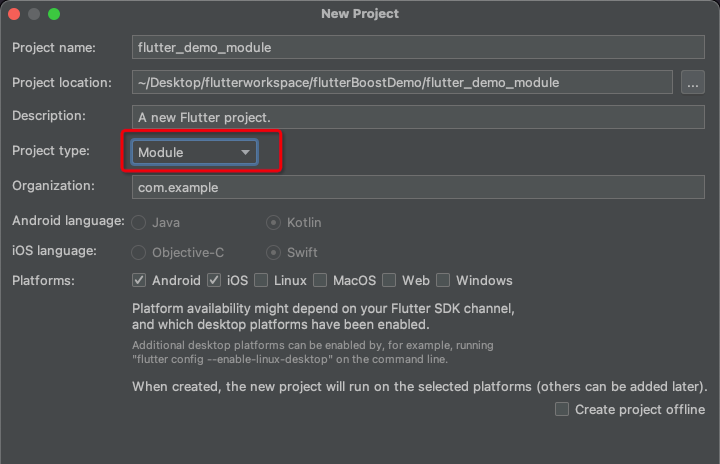
Task: Click into the Project name field
Action: 418,47
